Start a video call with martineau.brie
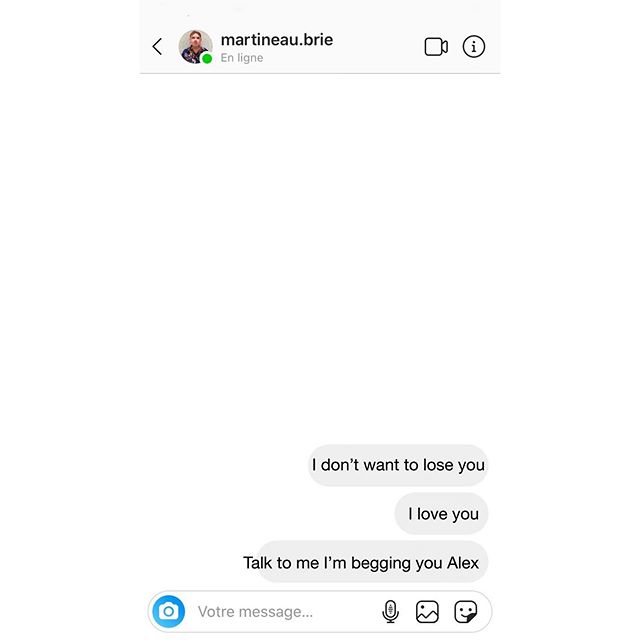 436,47
